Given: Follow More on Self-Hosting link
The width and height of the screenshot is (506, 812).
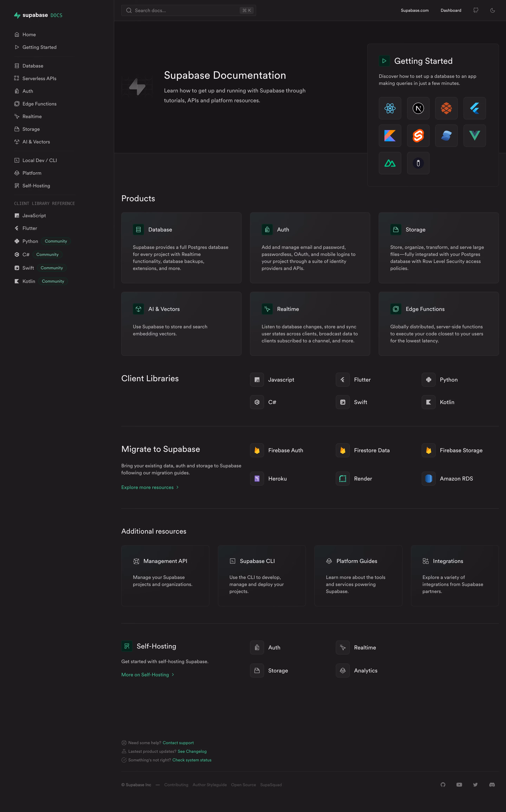Looking at the screenshot, I should (148, 674).
